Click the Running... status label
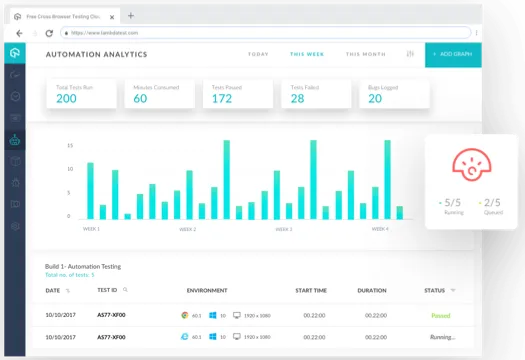This screenshot has width=525, height=360. point(443,337)
